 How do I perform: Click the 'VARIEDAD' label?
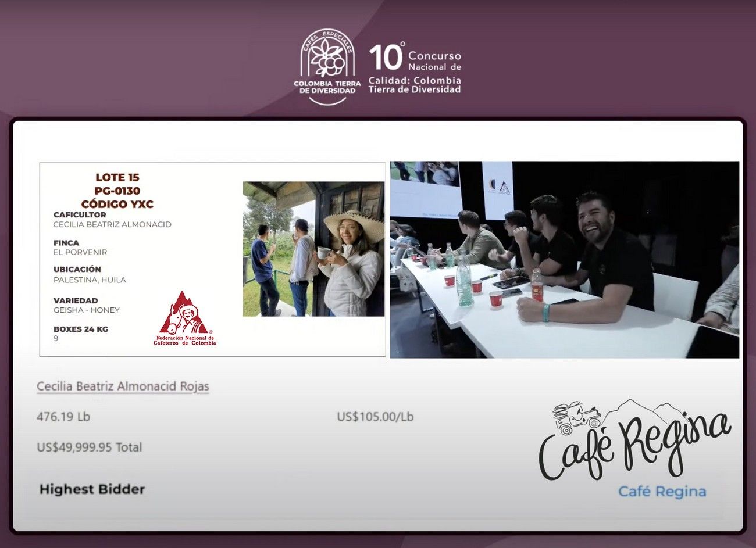[76, 300]
